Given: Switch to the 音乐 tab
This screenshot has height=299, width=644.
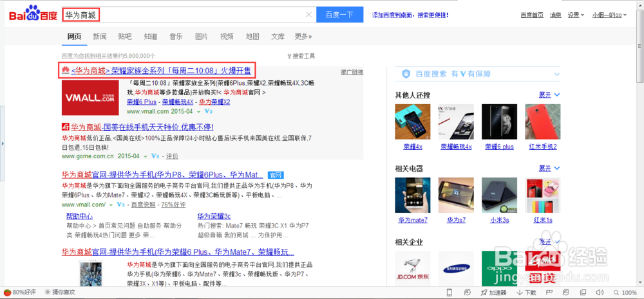Looking at the screenshot, I should tap(176, 37).
